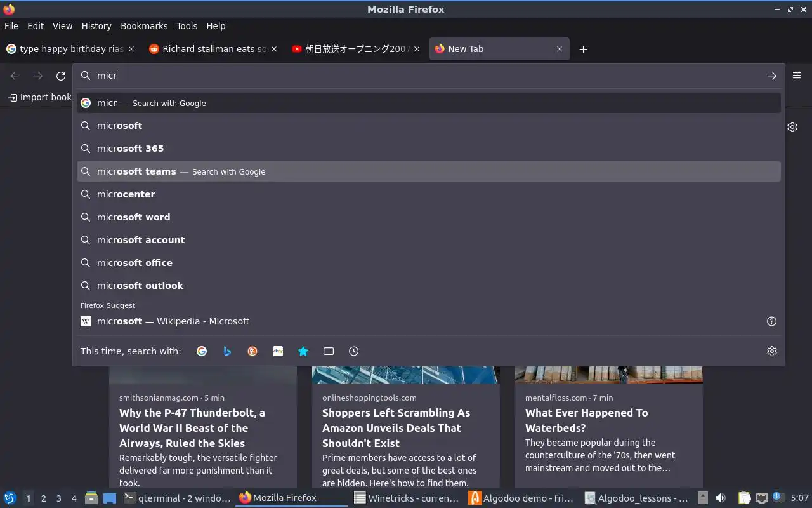The image size is (812, 508).
Task: Search this time with Bing icon
Action: (227, 351)
